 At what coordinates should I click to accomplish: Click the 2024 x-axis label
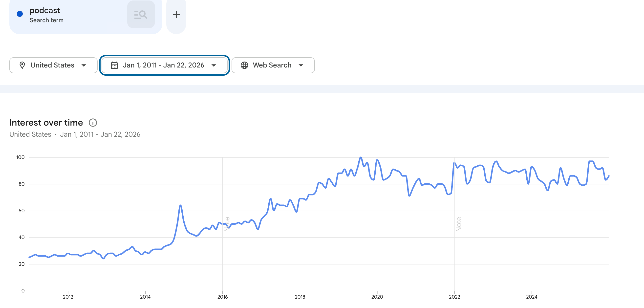(532, 297)
